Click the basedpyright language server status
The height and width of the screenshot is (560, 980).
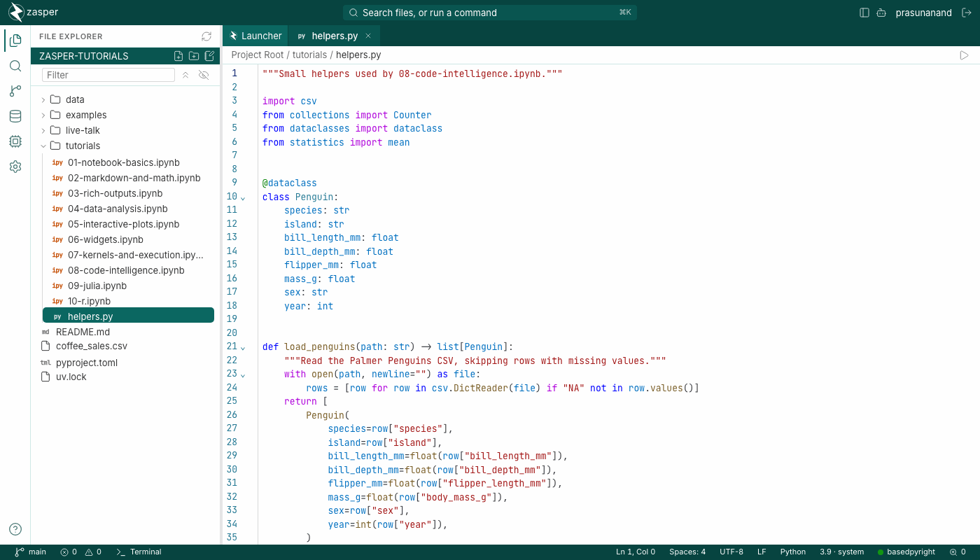(906, 552)
